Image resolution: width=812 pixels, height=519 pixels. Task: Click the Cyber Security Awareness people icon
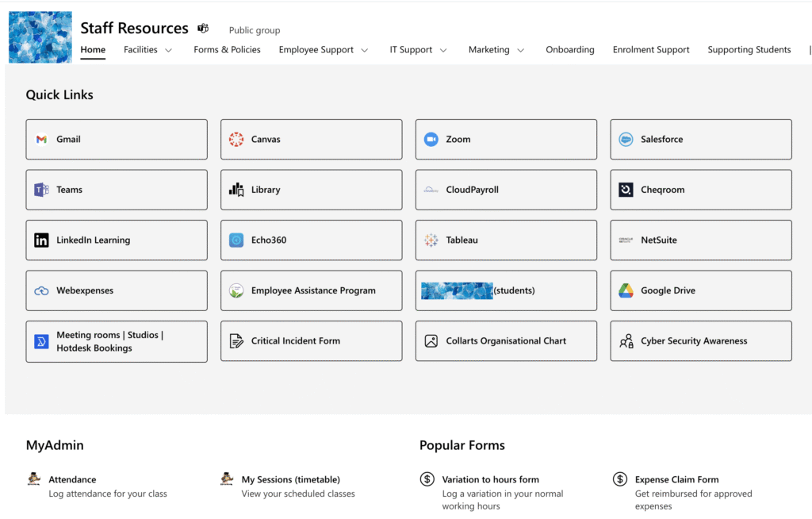[626, 341]
